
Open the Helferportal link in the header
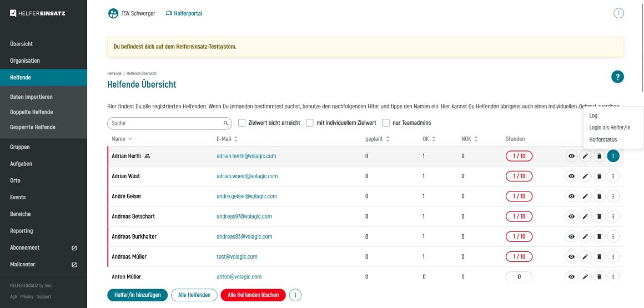[184, 14]
